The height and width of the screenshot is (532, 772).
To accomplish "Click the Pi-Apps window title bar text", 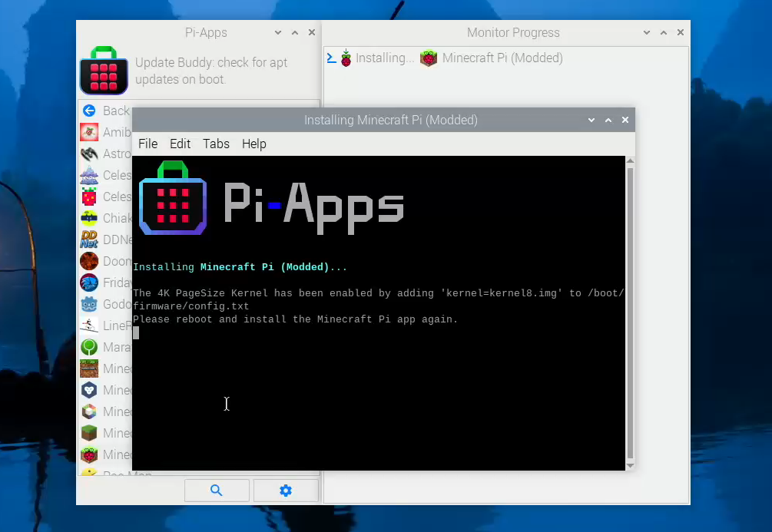I will 206,32.
